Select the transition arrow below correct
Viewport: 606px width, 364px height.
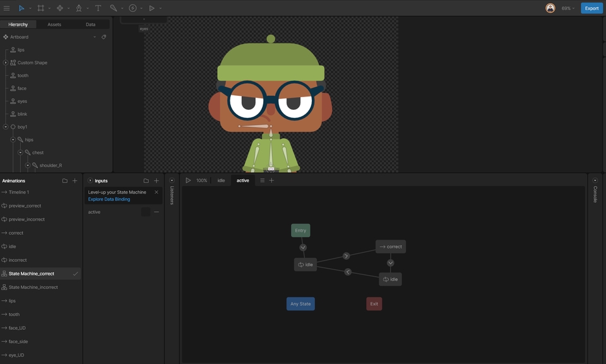tap(390, 263)
